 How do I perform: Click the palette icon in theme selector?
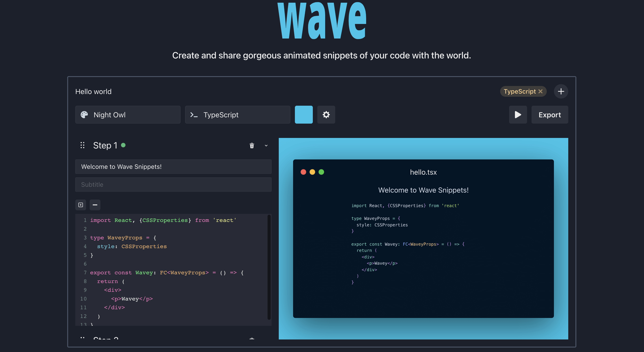pyautogui.click(x=84, y=115)
